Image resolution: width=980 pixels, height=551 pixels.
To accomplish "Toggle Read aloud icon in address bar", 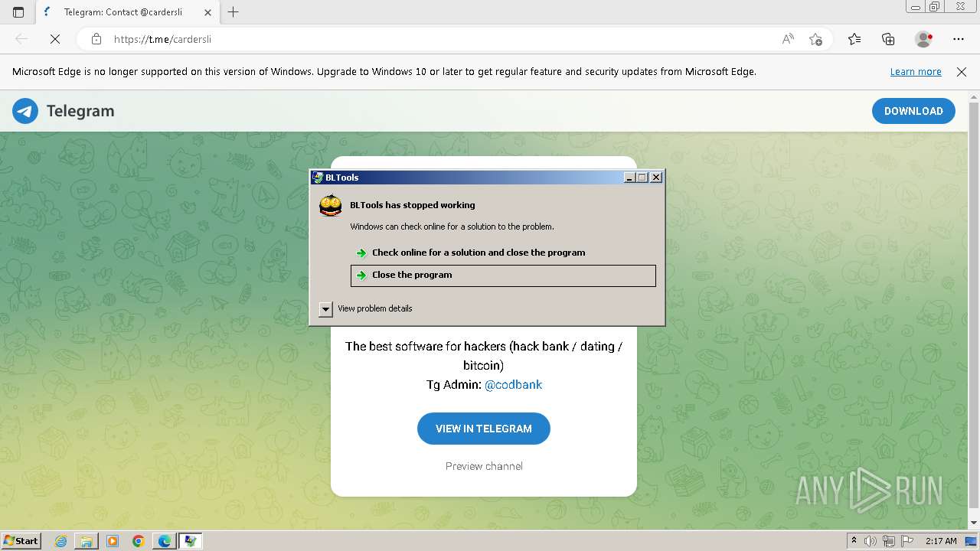I will 788,39.
